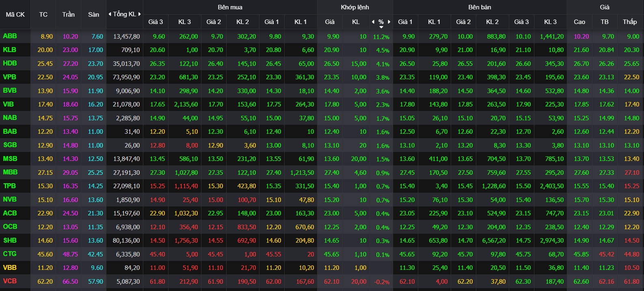Click MBB bid volume 1,213,50
The width and height of the screenshot is (644, 291).
pos(302,173)
